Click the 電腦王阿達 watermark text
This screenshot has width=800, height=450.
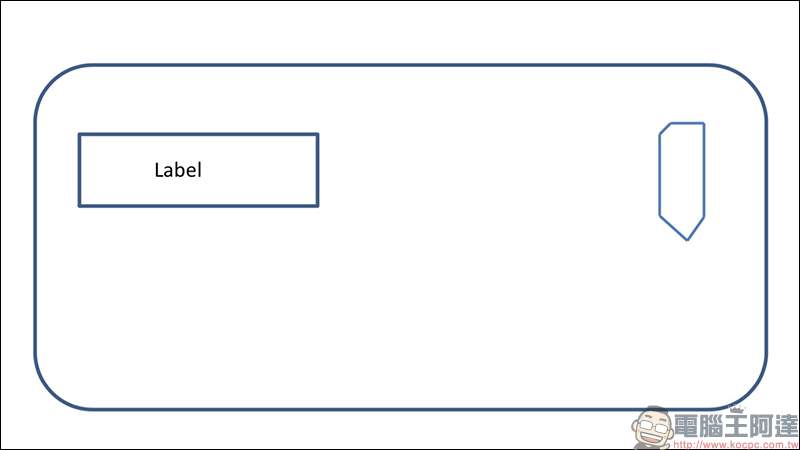click(736, 426)
